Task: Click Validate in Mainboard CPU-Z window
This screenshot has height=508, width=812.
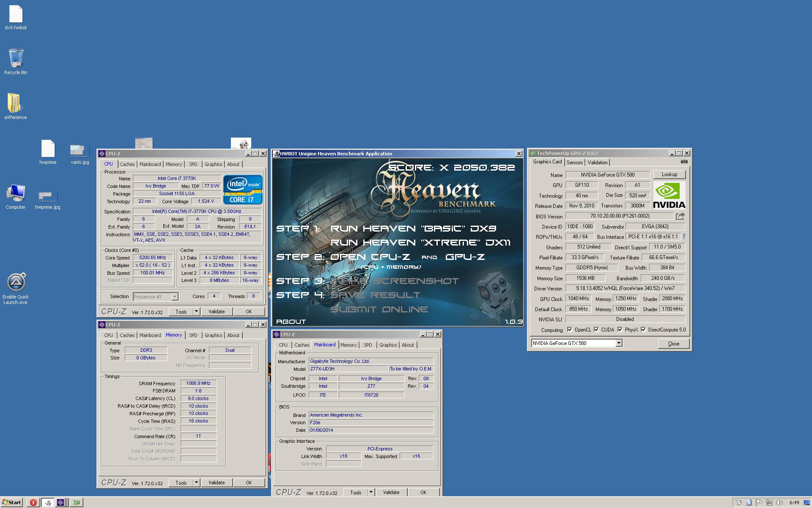Action: pyautogui.click(x=391, y=492)
